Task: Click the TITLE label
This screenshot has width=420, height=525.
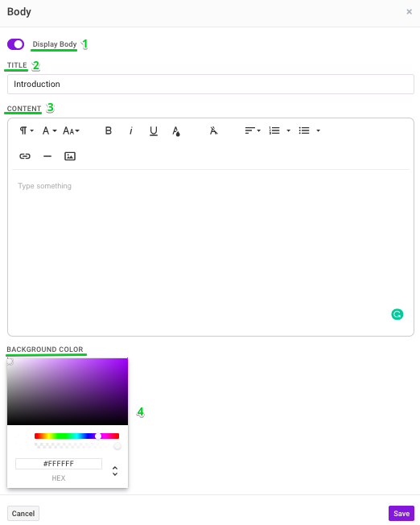Action: [17, 65]
